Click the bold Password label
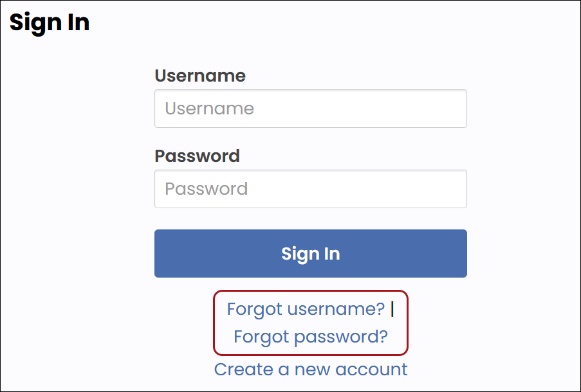 click(x=197, y=156)
